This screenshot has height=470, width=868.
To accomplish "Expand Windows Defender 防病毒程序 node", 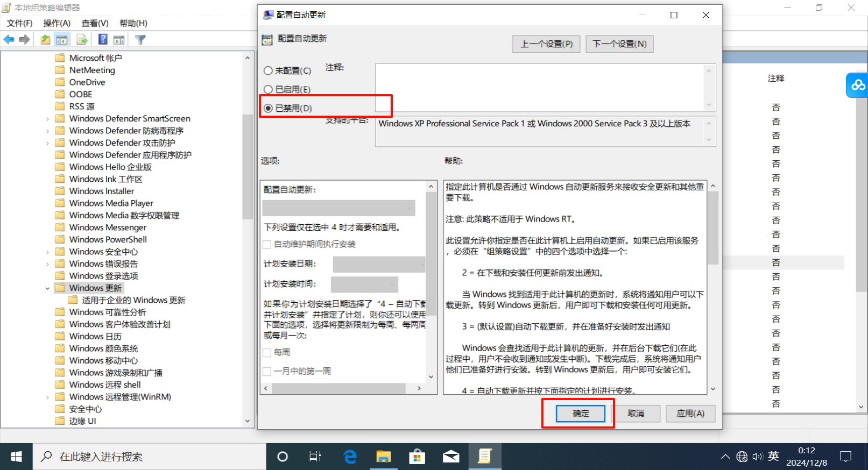I will tap(47, 131).
